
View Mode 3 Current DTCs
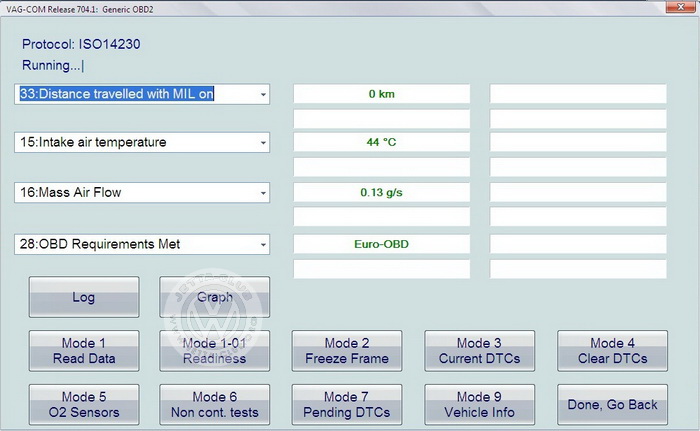coord(479,351)
